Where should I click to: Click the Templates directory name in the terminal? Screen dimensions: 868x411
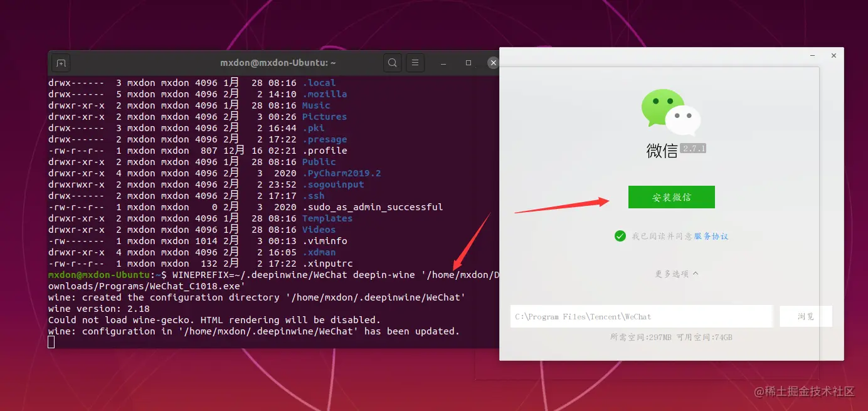point(327,218)
